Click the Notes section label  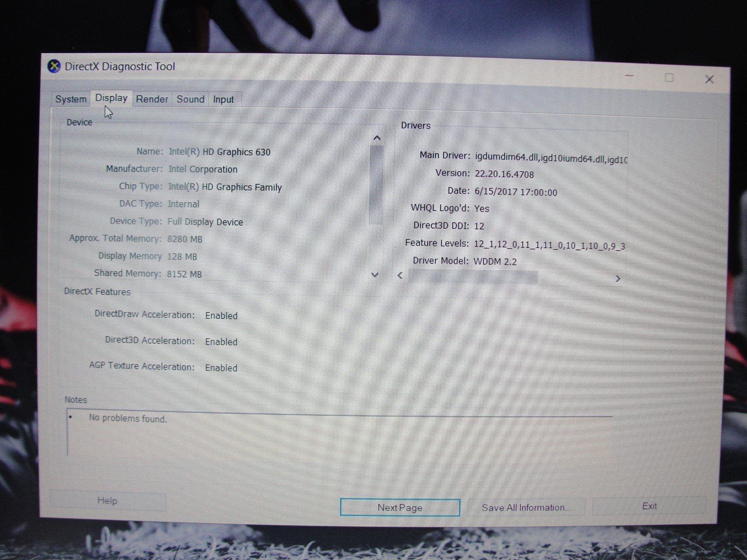76,400
